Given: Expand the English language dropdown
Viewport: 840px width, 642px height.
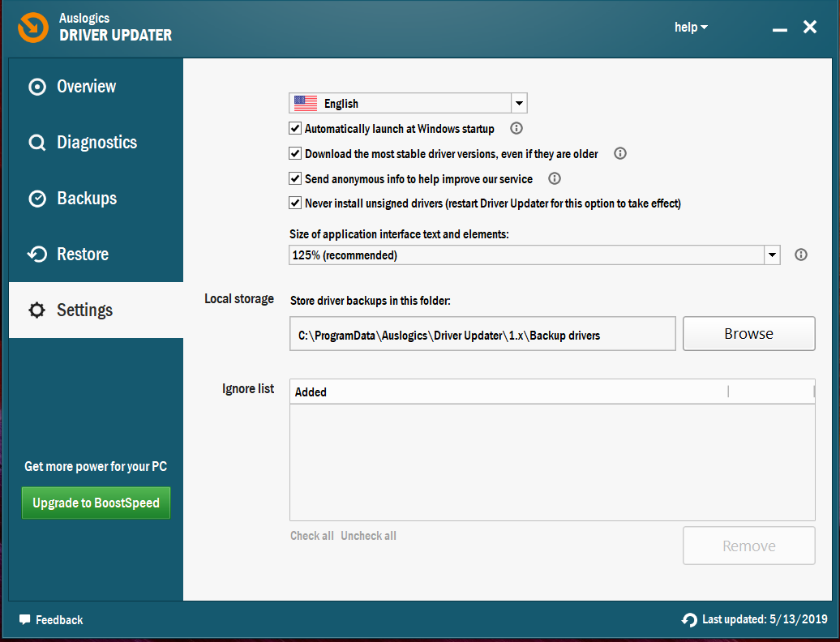Looking at the screenshot, I should (x=519, y=103).
